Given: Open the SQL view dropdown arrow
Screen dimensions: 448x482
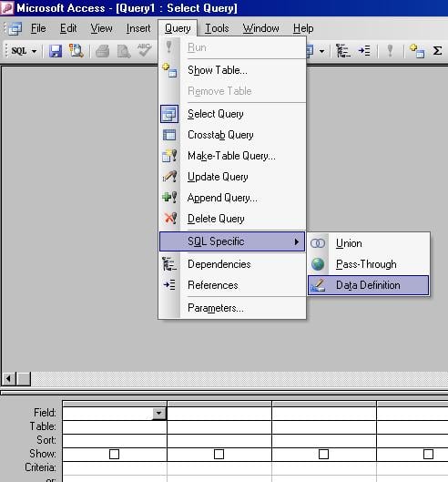Looking at the screenshot, I should click(34, 51).
